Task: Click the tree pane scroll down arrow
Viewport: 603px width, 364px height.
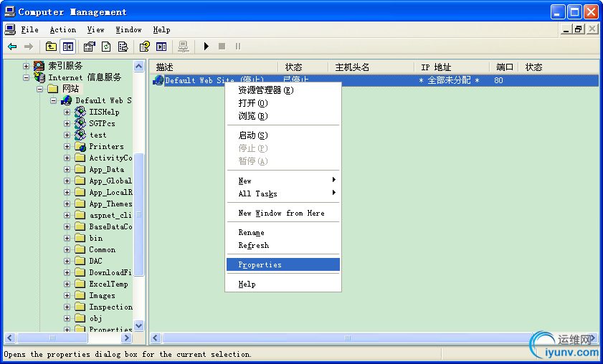Action: [139, 325]
